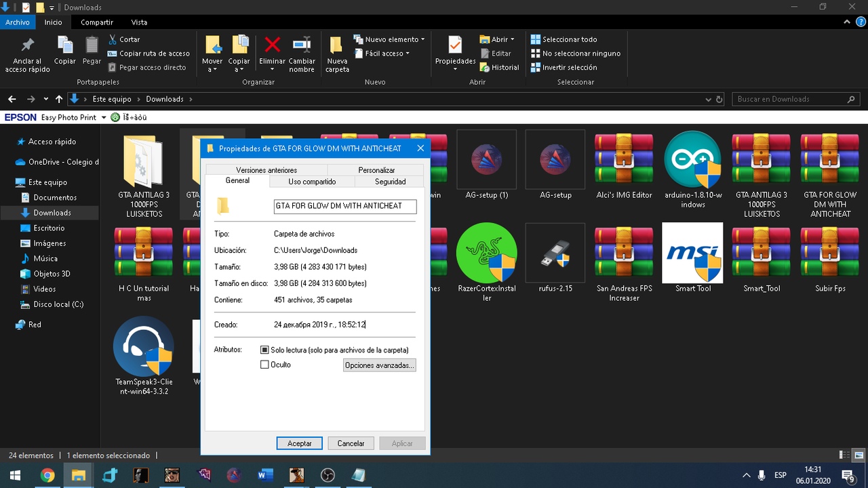Confirm the dialog with Aceptar

[299, 443]
